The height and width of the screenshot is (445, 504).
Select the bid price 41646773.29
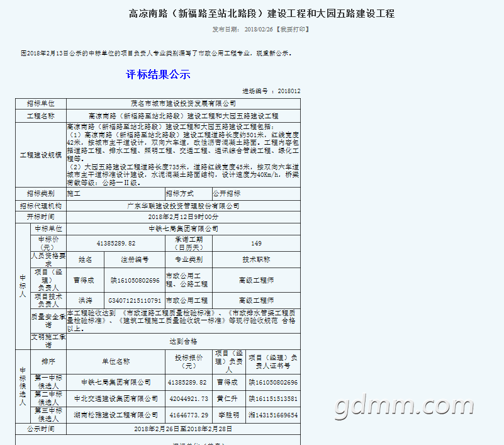tap(189, 415)
